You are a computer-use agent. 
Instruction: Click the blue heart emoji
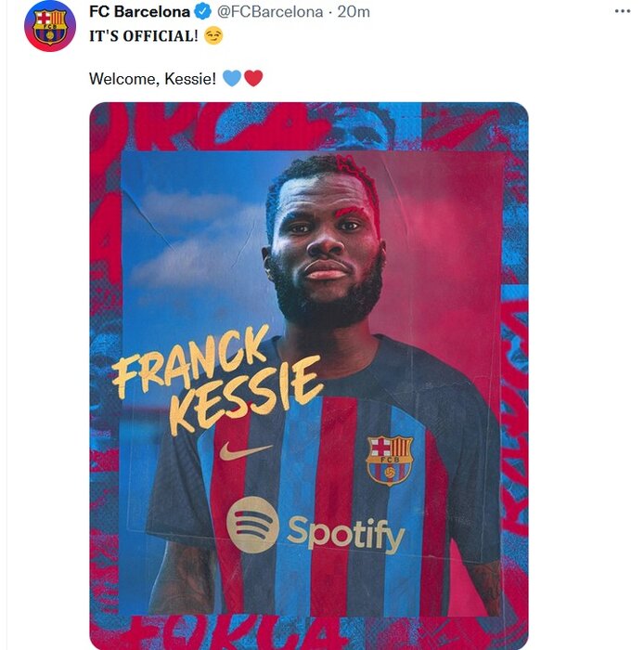(x=232, y=79)
